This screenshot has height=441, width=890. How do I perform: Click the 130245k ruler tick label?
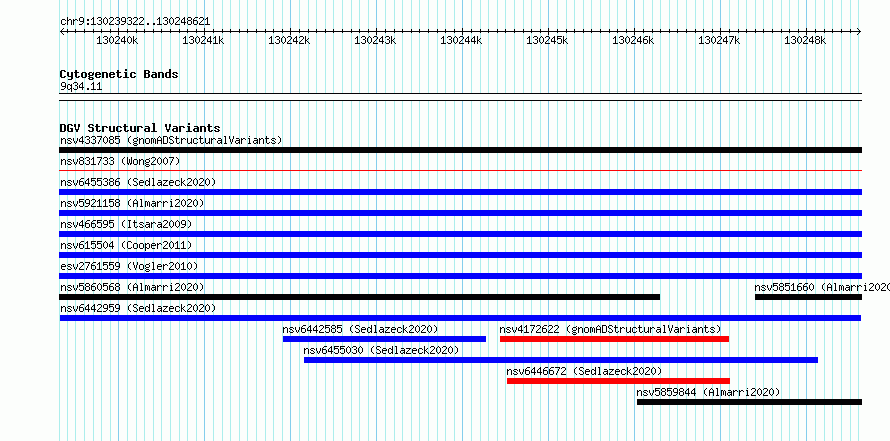coord(547,40)
